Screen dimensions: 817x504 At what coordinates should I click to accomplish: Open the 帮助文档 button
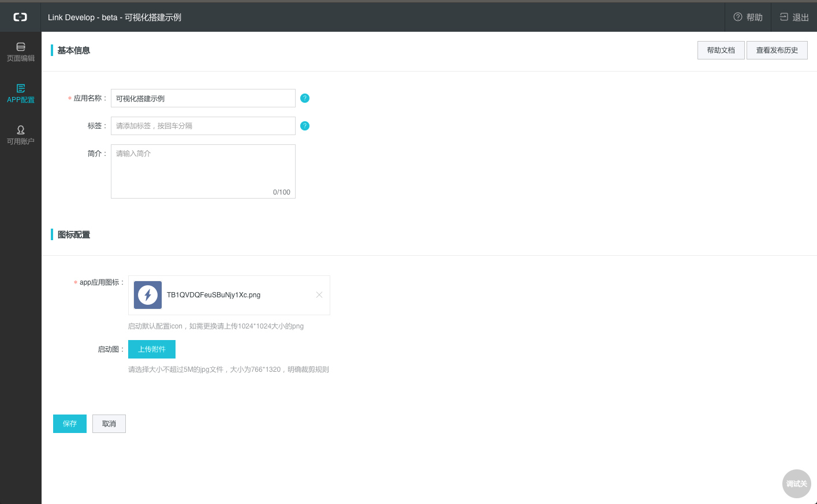point(721,50)
